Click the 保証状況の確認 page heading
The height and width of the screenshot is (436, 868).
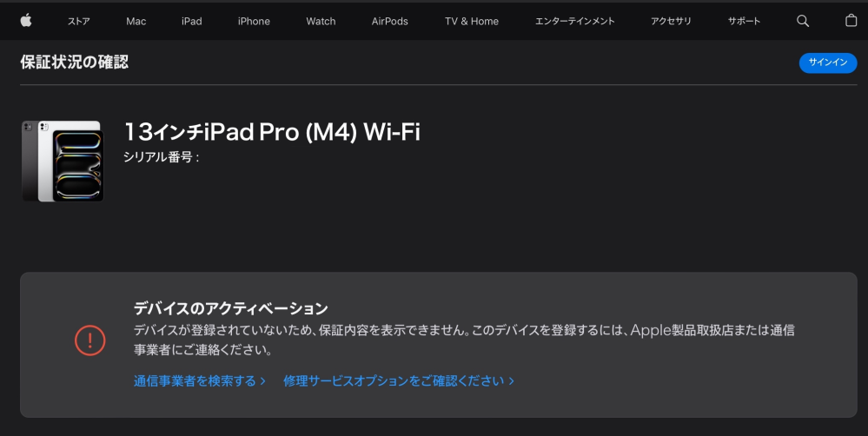[74, 62]
